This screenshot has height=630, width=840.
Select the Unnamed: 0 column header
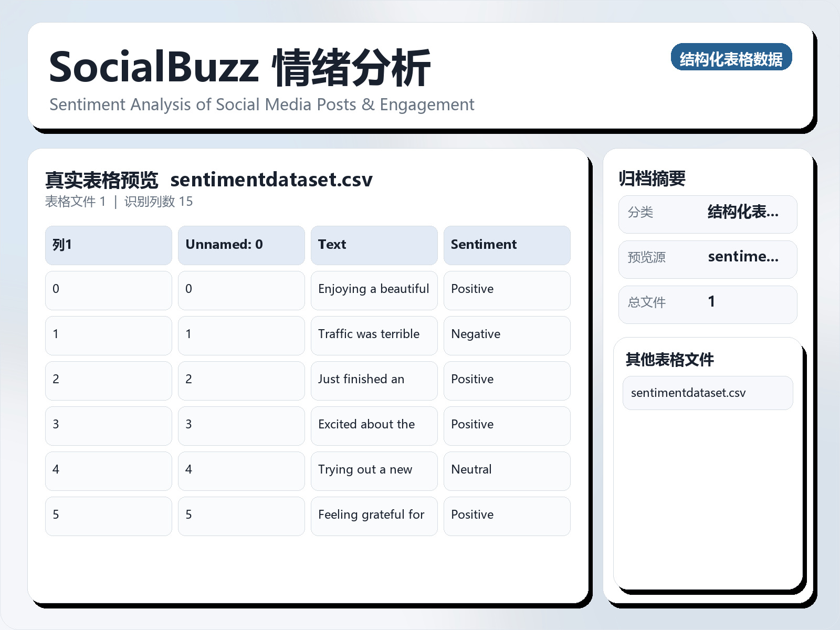tap(241, 245)
